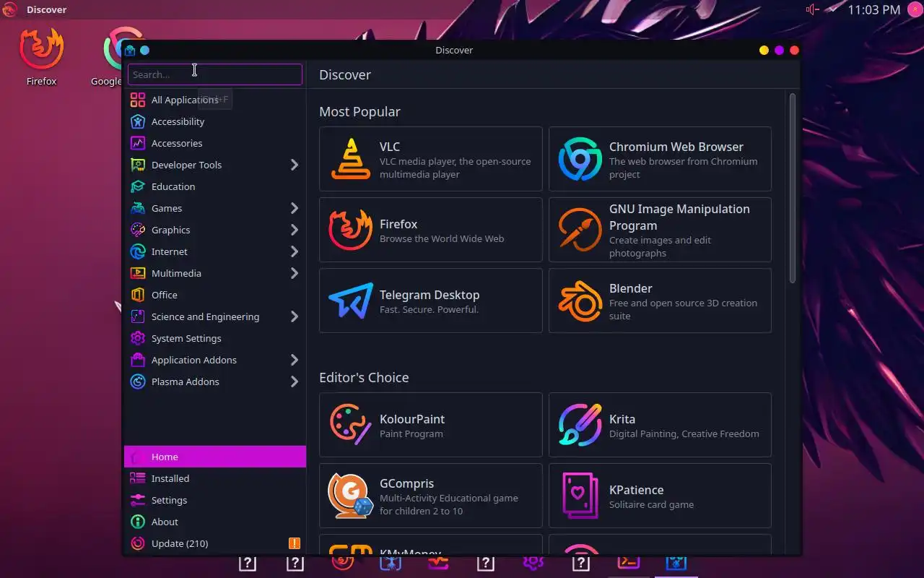
Task: Click the orange update warning badge
Action: (x=294, y=543)
